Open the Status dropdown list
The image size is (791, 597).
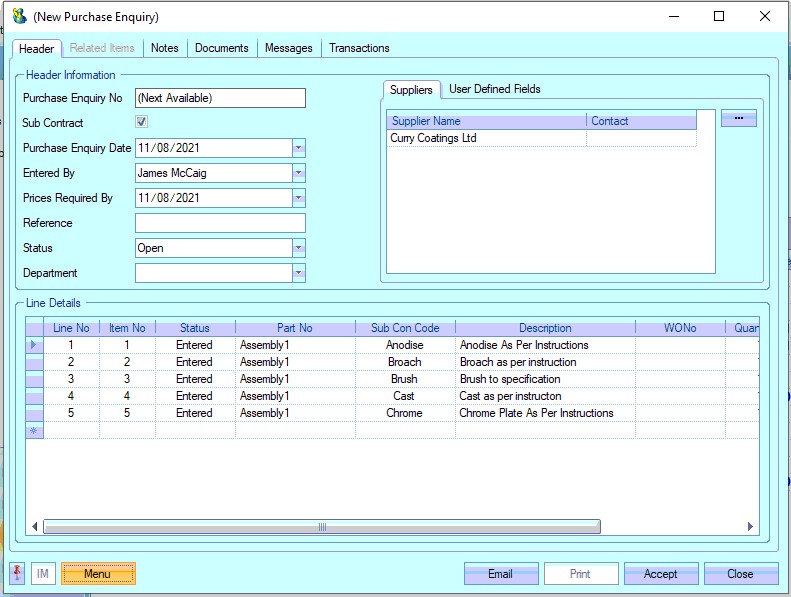pyautogui.click(x=298, y=248)
